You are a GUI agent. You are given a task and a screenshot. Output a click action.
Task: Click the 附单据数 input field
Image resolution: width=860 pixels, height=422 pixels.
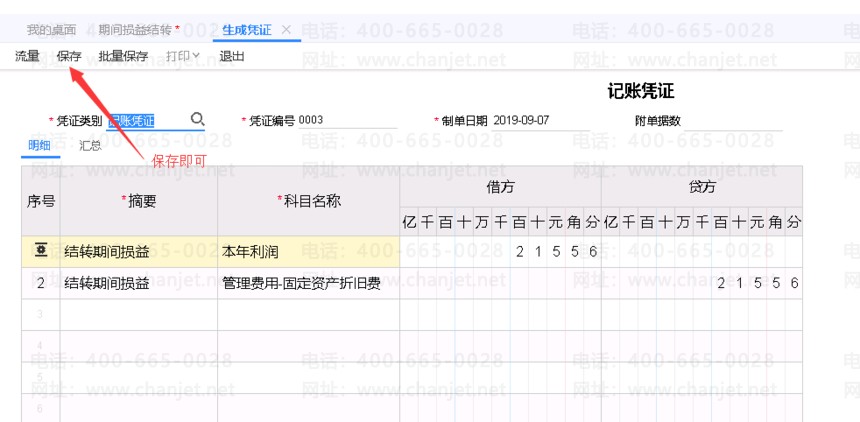(x=733, y=121)
